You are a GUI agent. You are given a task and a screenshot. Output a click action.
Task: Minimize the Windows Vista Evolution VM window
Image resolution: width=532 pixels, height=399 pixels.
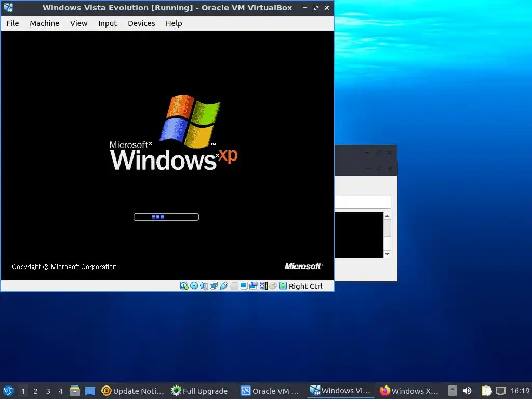tap(304, 7)
